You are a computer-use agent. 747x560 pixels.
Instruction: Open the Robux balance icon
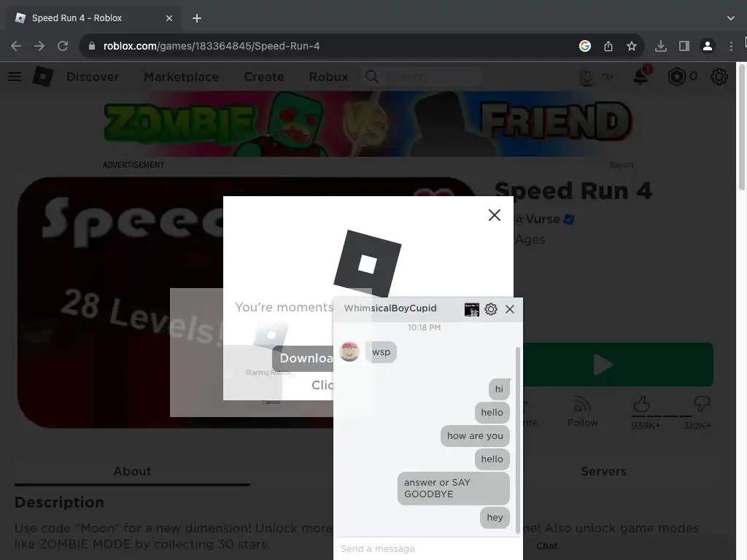[x=676, y=76]
